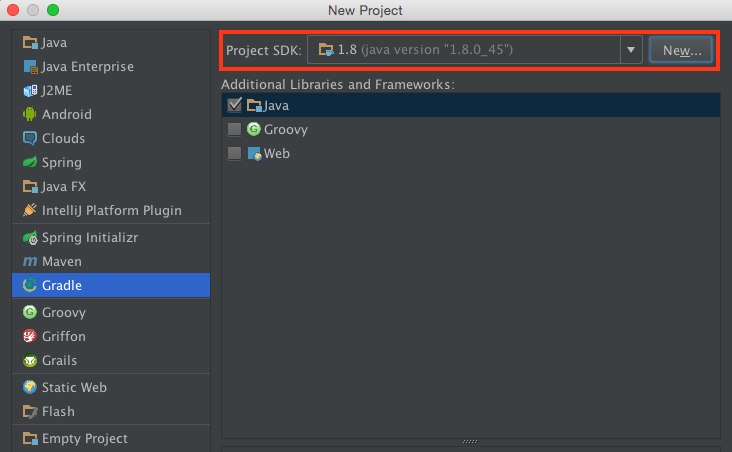
Task: Enable the Web framework checkbox
Action: tap(234, 153)
